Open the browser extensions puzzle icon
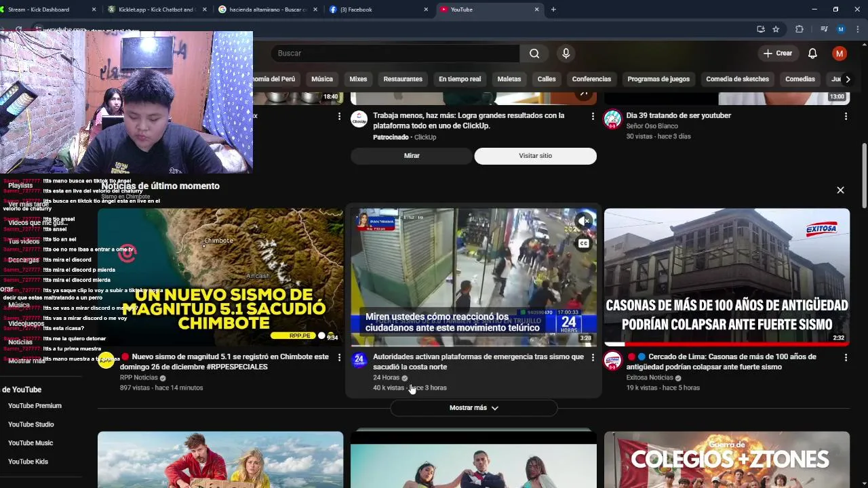This screenshot has width=868, height=488. click(800, 29)
